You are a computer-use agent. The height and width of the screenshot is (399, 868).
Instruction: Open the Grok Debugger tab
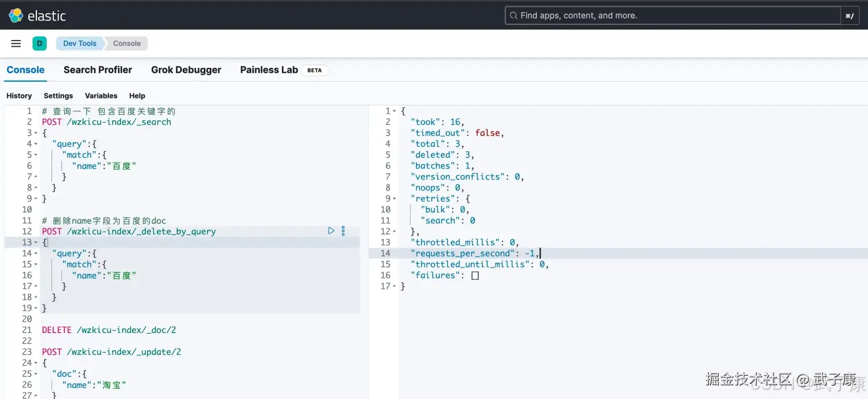point(186,69)
